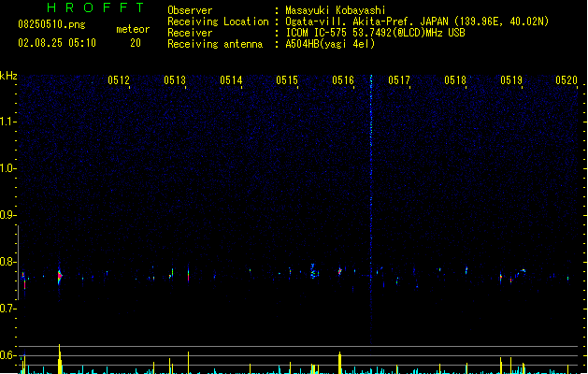Click the 0512 time marker

pos(119,80)
